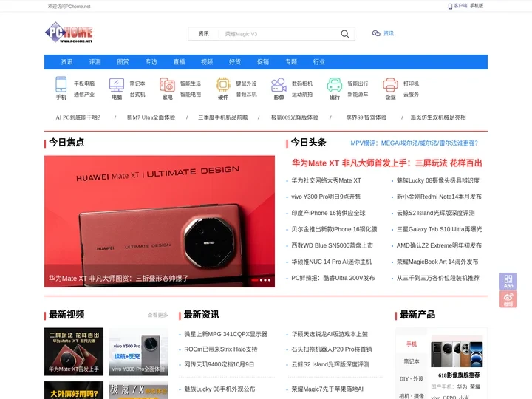Select the 笔记本 tab in 最新产品

click(412, 361)
